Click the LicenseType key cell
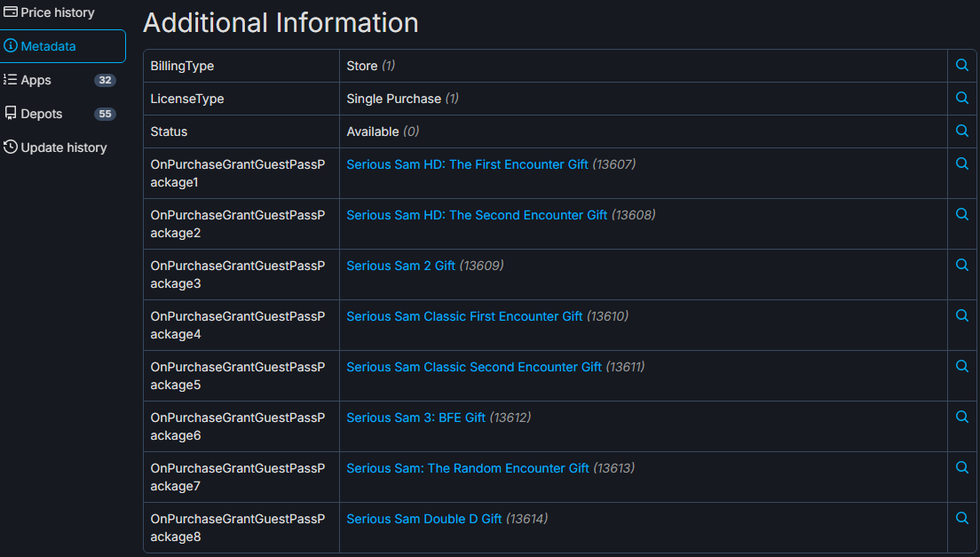Screen dimensions: 980x557 tap(241, 99)
